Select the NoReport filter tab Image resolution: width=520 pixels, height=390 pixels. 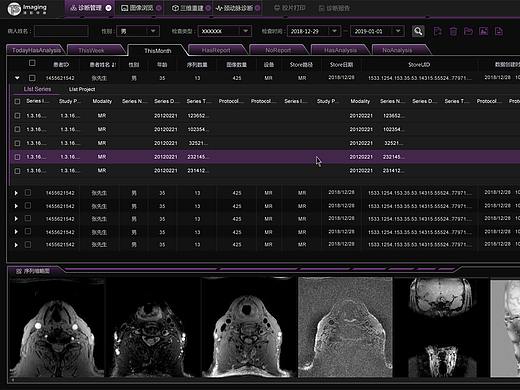(x=278, y=50)
